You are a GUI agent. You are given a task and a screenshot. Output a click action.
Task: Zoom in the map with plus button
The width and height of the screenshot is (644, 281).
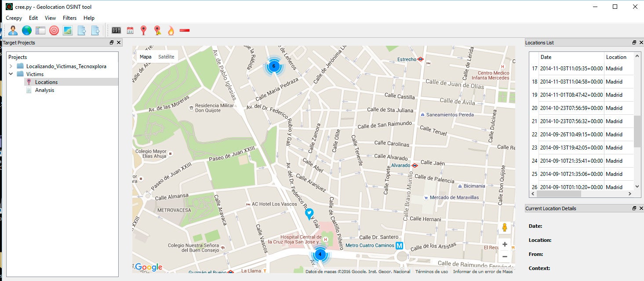505,244
